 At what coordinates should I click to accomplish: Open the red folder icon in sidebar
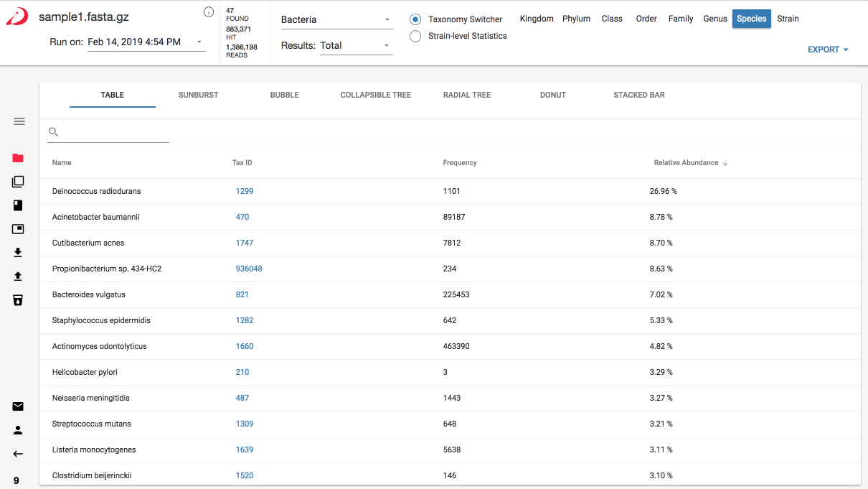pos(18,158)
